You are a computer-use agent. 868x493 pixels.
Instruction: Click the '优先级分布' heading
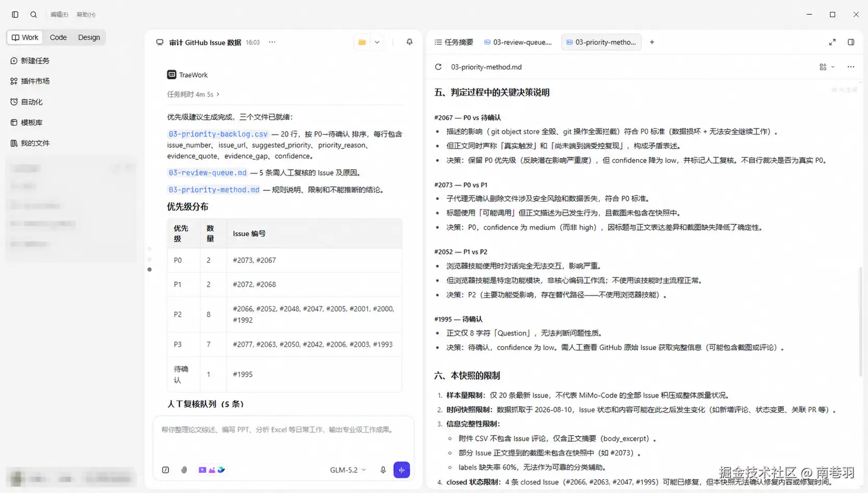click(188, 207)
